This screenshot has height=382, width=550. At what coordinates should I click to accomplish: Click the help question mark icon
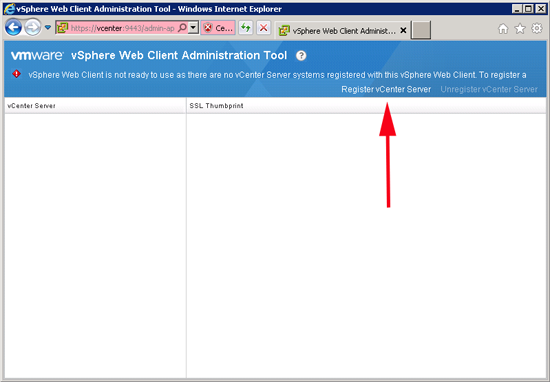pyautogui.click(x=301, y=55)
